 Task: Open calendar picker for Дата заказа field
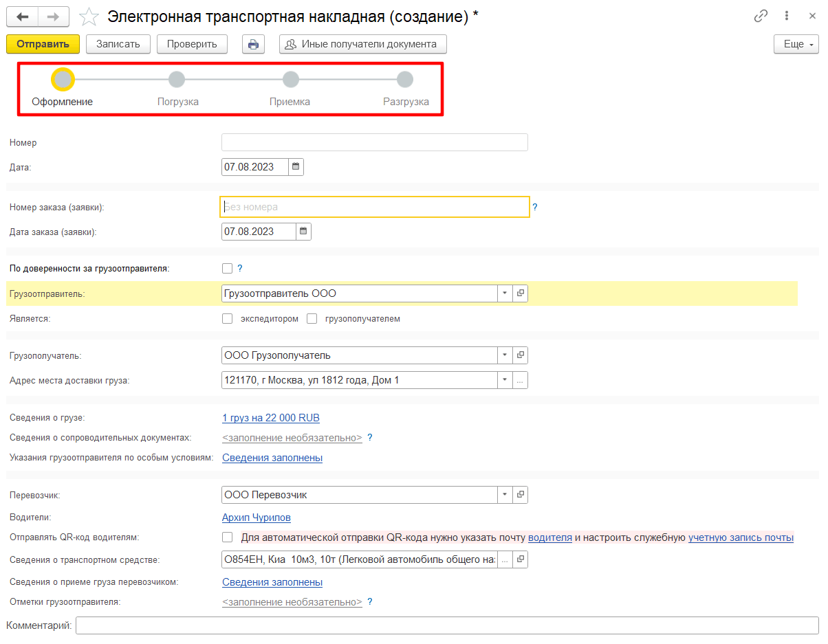303,232
